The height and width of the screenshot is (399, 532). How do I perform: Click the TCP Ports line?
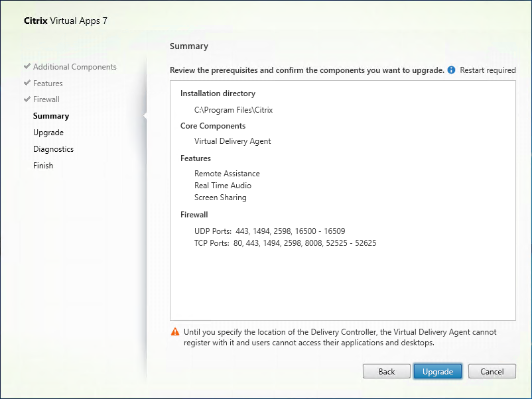click(x=285, y=243)
